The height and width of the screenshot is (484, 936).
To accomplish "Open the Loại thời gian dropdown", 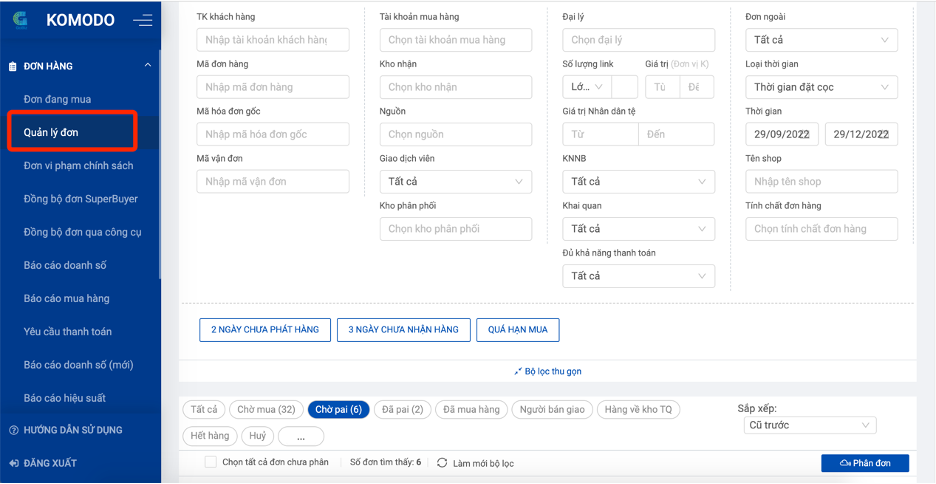I will click(x=821, y=87).
